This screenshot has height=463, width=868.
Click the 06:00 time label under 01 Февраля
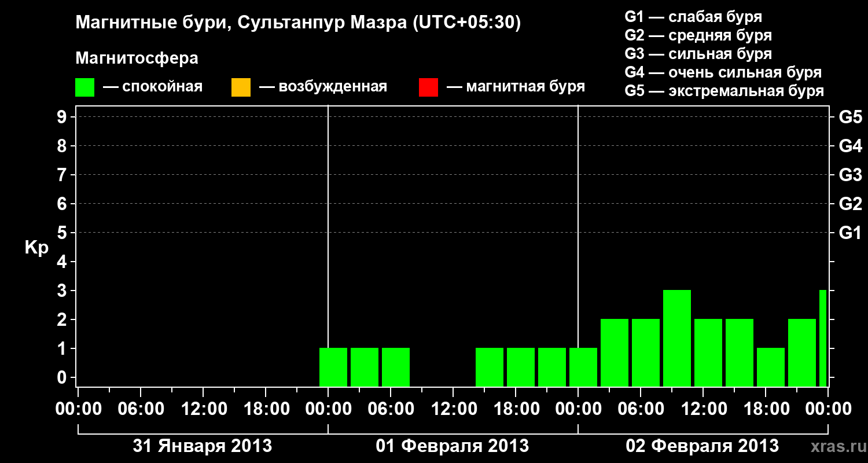tap(391, 409)
